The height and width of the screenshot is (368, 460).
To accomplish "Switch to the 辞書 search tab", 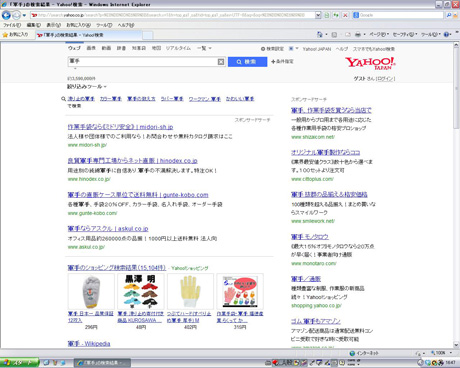I will click(121, 48).
